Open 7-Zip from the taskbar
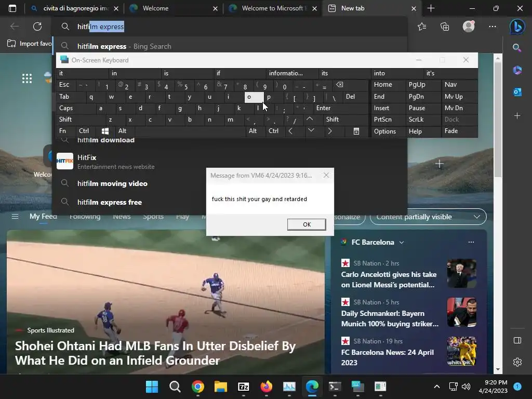Screen dimensions: 532x399 click(x=244, y=387)
